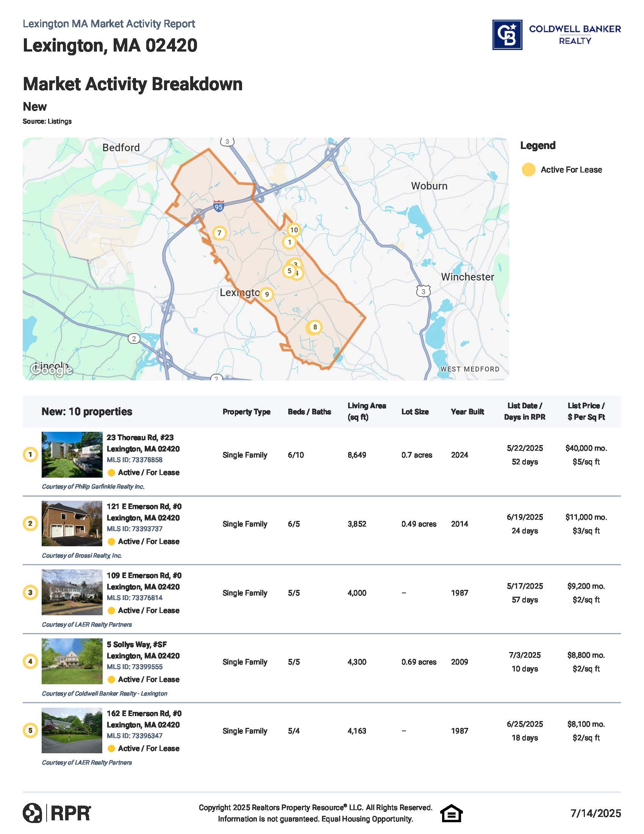The width and height of the screenshot is (644, 834).
Task: Click the Property Type column header
Action: click(247, 412)
